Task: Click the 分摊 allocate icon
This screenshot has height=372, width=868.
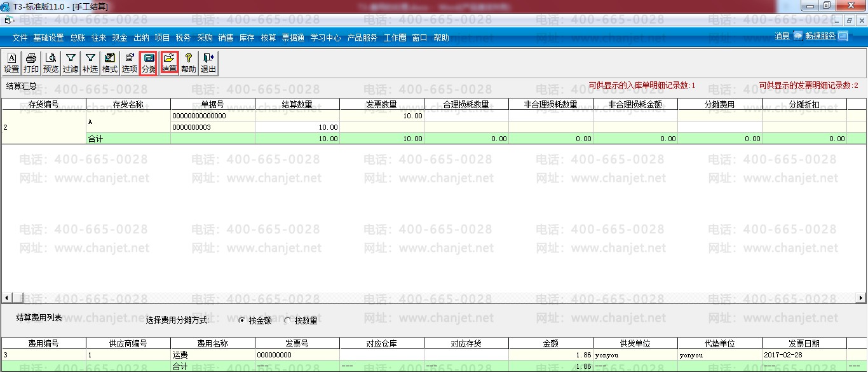Action: click(x=149, y=63)
